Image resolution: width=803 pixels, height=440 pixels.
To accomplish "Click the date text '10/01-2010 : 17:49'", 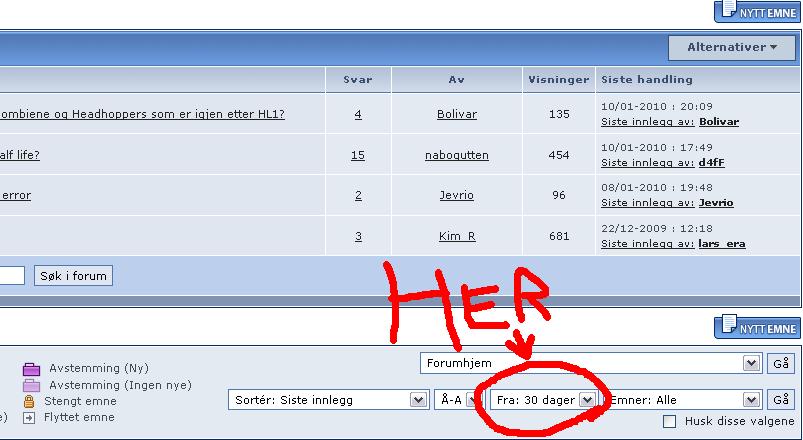I will pos(657,148).
